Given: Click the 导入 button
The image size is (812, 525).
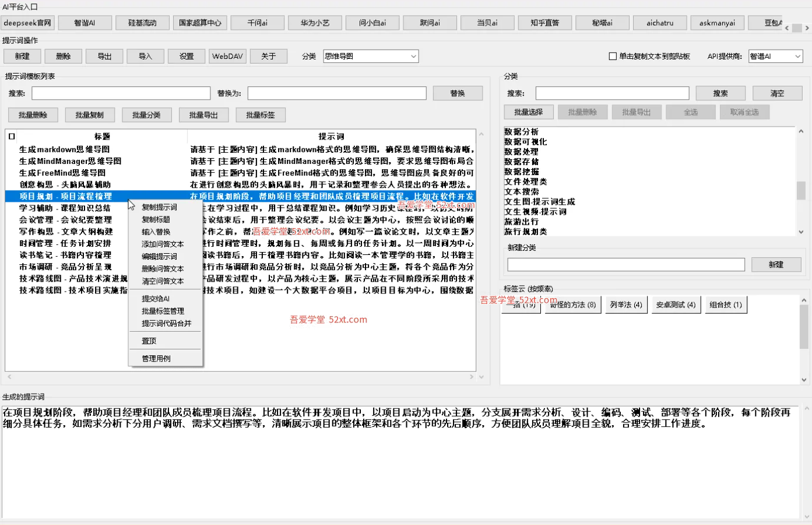Looking at the screenshot, I should point(146,57).
